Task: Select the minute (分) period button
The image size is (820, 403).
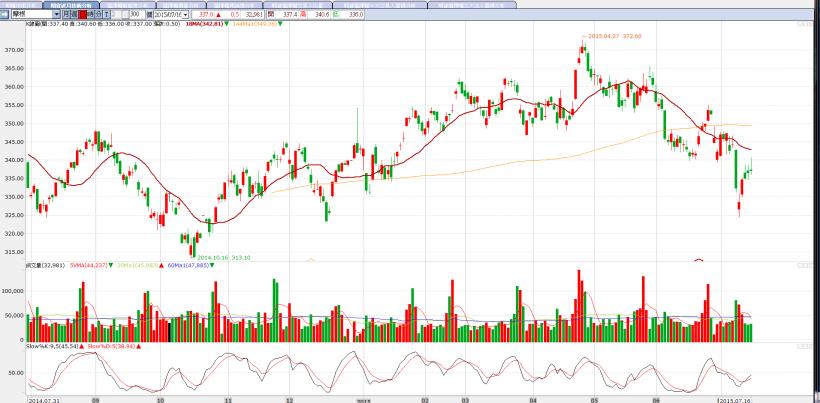Action: tap(96, 15)
